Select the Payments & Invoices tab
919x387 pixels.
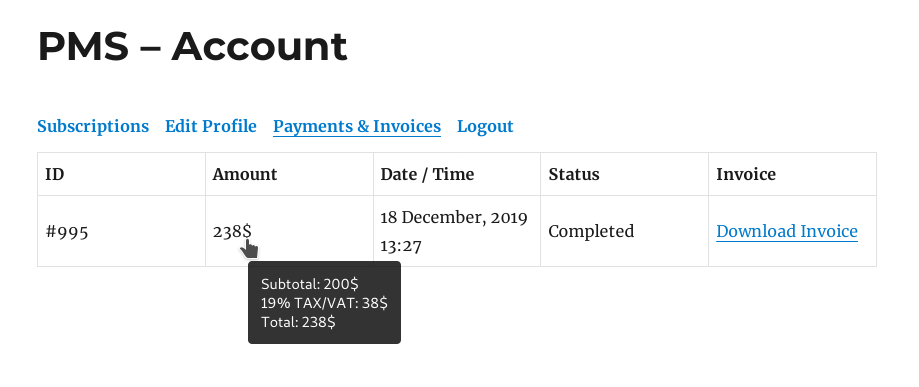point(357,127)
